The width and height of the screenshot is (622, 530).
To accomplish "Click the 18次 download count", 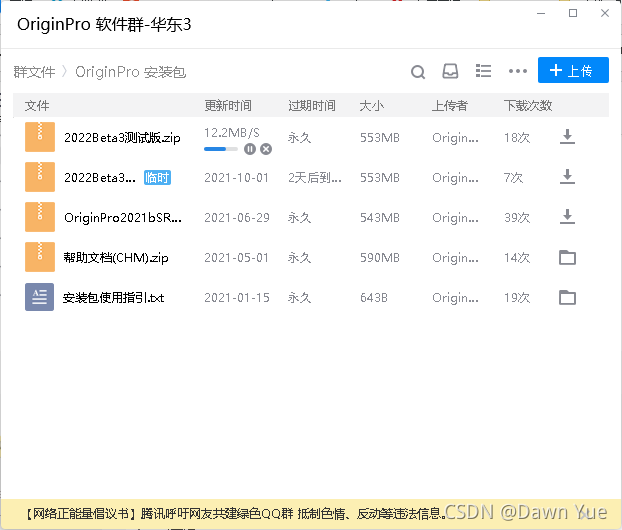I will pos(517,138).
